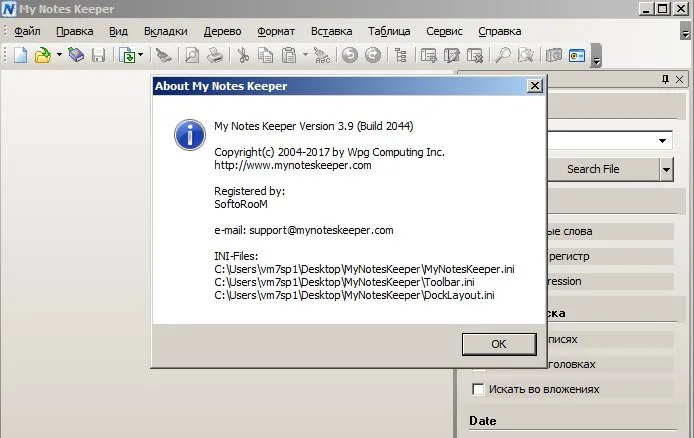Click the blue information icon in dialog
This screenshot has width=694, height=438.
189,134
